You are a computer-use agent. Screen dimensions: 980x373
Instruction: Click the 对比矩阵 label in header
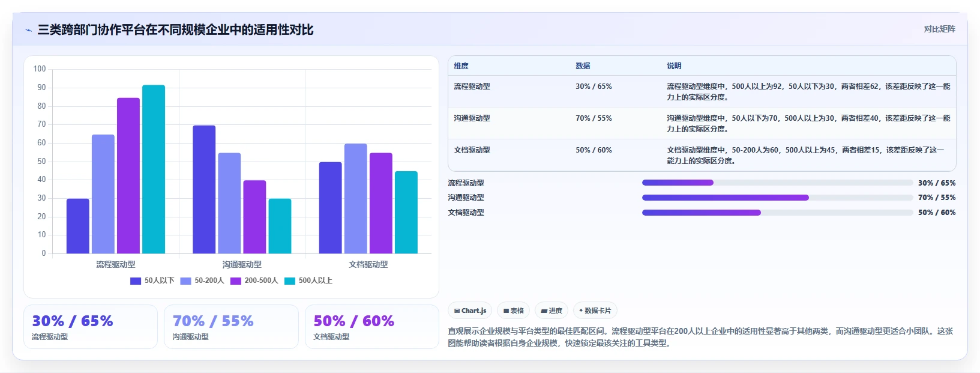[x=939, y=29]
